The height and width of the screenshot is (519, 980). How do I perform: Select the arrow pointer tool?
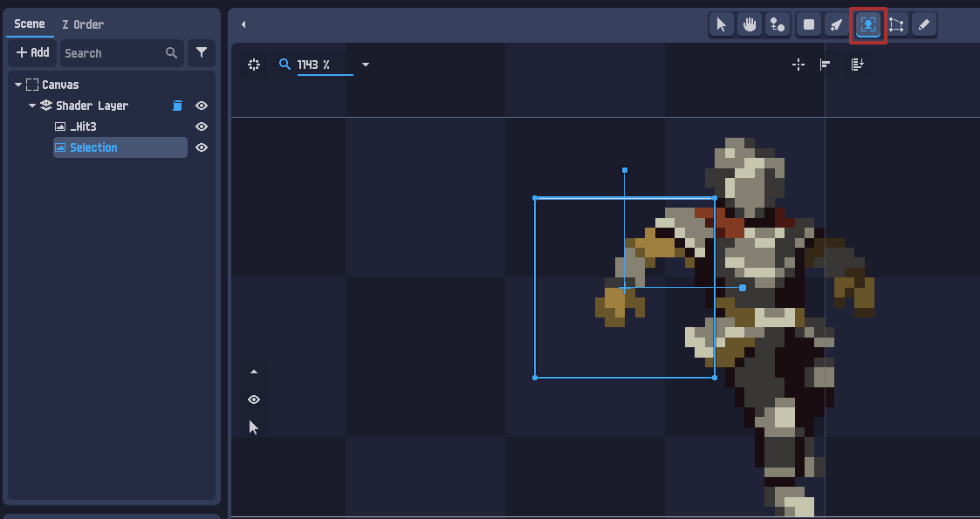pyautogui.click(x=721, y=25)
